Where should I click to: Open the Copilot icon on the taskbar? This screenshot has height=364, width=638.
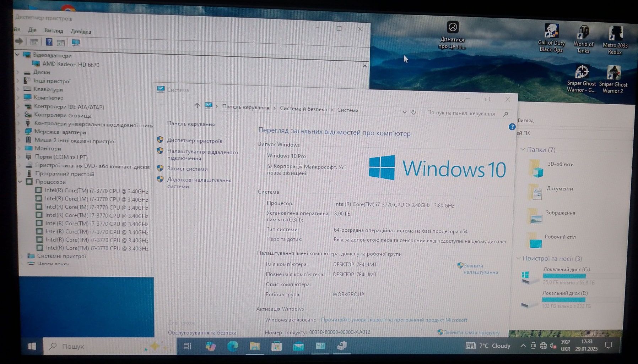coord(210,346)
